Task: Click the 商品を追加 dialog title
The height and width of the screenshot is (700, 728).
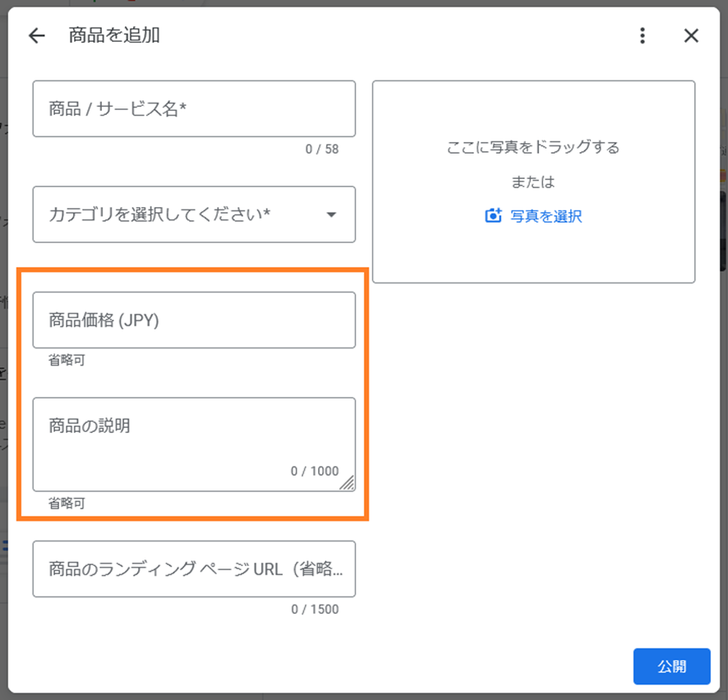Action: point(114,35)
